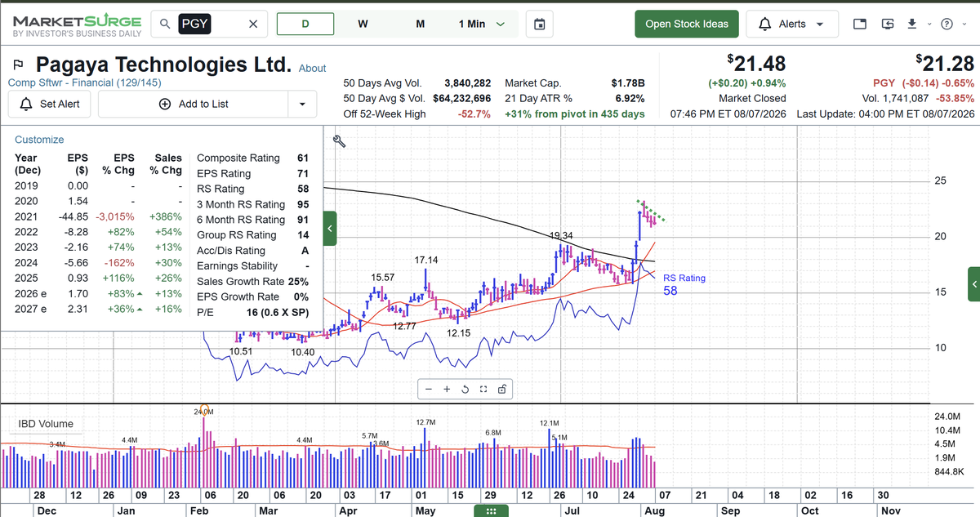The image size is (980, 517).
Task: Collapse data panel with green left arrow
Action: coord(330,229)
